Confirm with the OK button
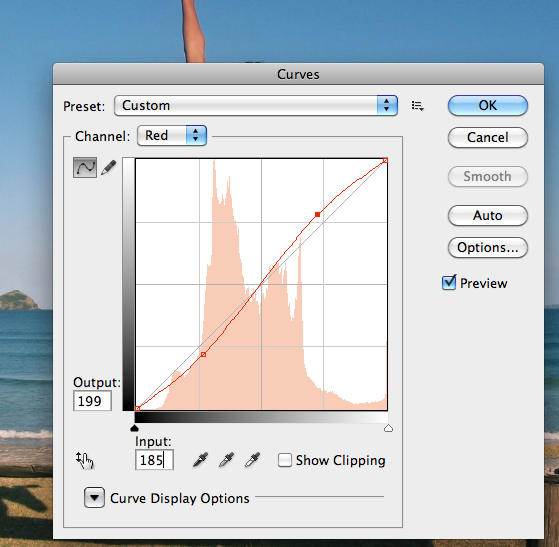Screen dimensions: 559x547 488,106
